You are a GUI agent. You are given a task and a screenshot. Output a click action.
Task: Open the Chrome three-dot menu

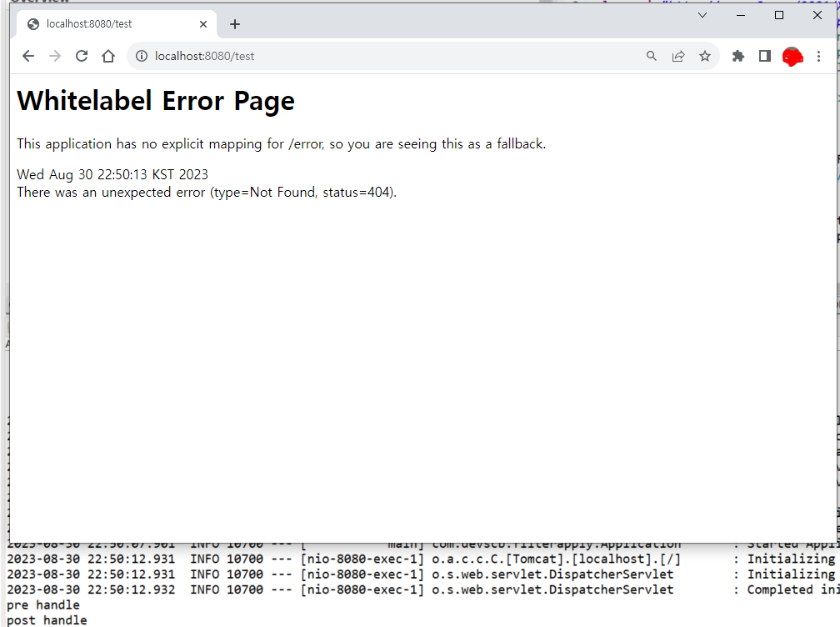click(818, 56)
